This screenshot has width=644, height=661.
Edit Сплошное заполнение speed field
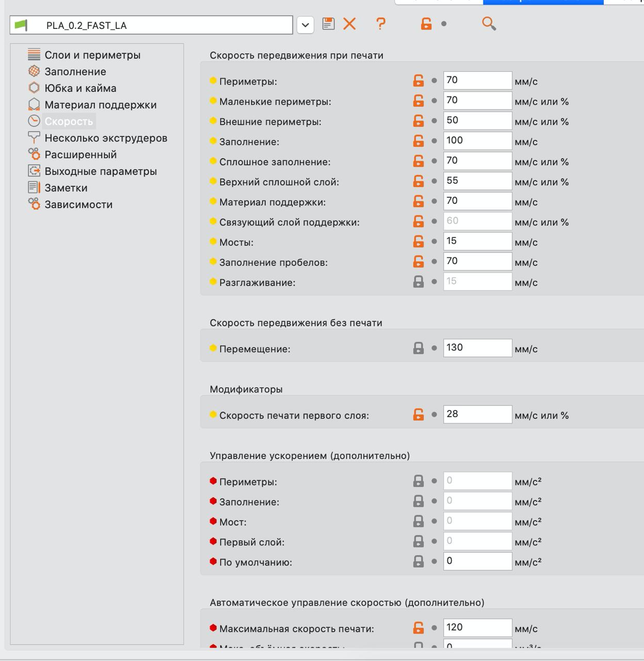click(477, 161)
